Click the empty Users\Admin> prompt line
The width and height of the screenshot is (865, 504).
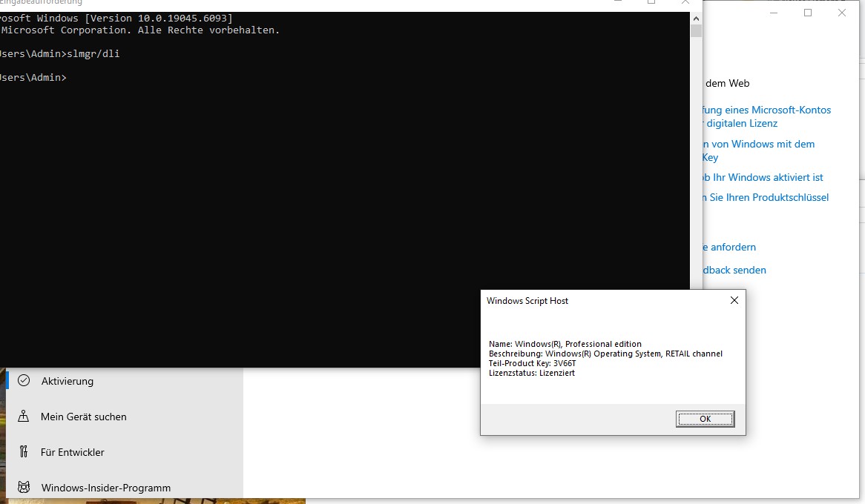(x=33, y=78)
